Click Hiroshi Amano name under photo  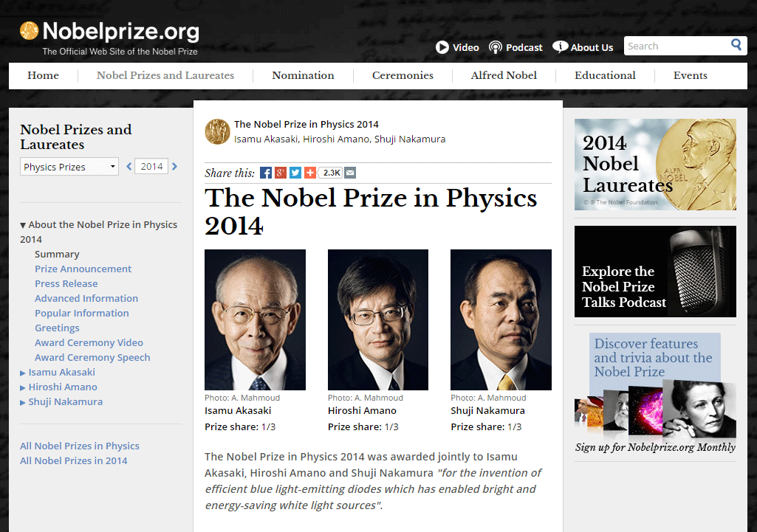coord(362,411)
